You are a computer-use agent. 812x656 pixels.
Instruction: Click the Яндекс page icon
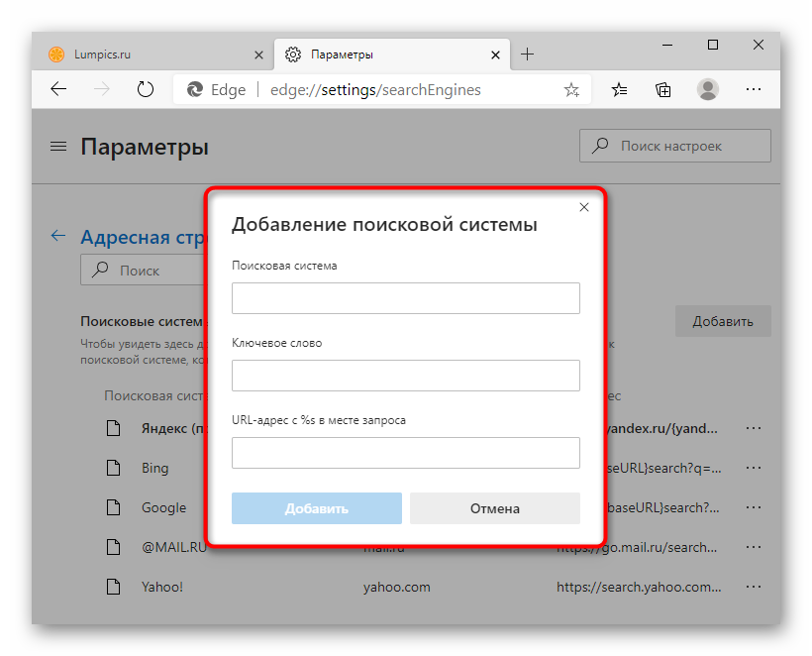point(114,428)
